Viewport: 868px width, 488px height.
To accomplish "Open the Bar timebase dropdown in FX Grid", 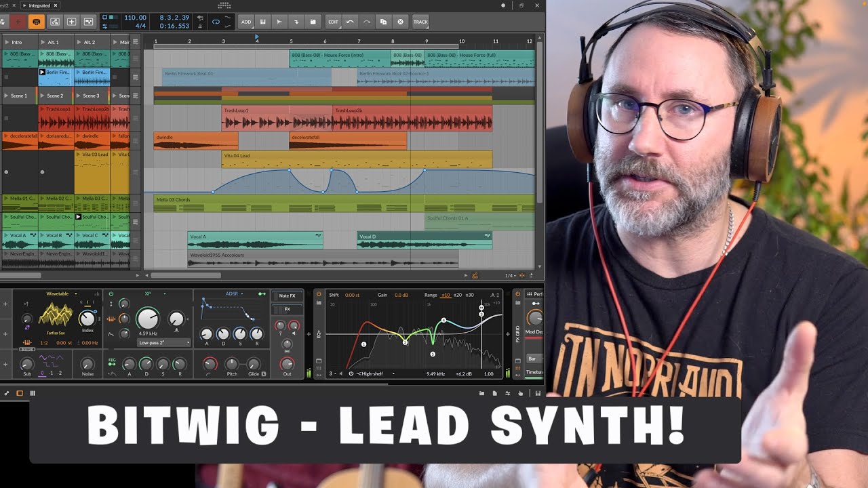I will (x=534, y=359).
